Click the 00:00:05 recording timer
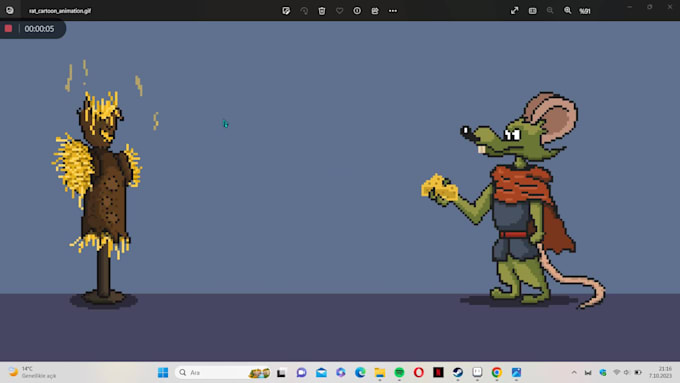680x383 pixels. pyautogui.click(x=39, y=29)
